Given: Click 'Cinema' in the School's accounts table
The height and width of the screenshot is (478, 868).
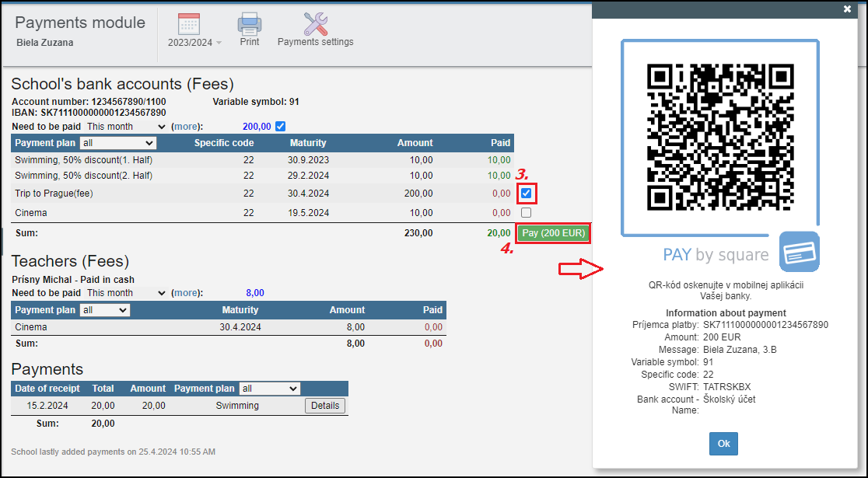Looking at the screenshot, I should 31,213.
